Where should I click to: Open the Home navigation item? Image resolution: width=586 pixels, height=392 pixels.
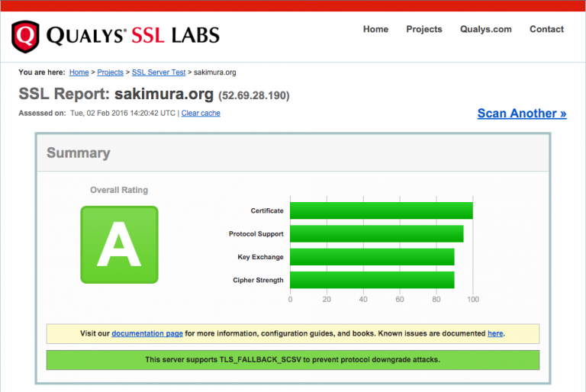coord(375,29)
